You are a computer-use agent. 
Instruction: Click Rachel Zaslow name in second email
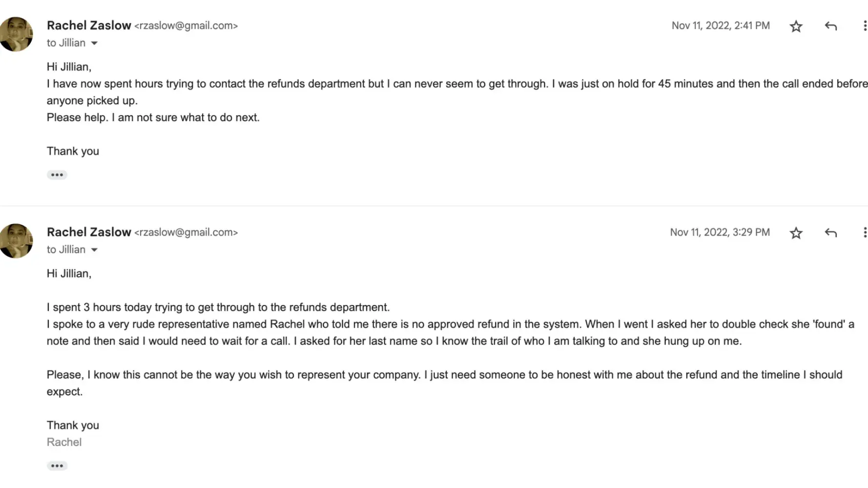[89, 232]
